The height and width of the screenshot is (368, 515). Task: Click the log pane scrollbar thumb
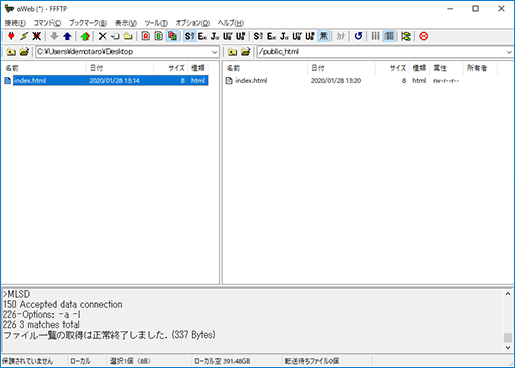(508, 337)
